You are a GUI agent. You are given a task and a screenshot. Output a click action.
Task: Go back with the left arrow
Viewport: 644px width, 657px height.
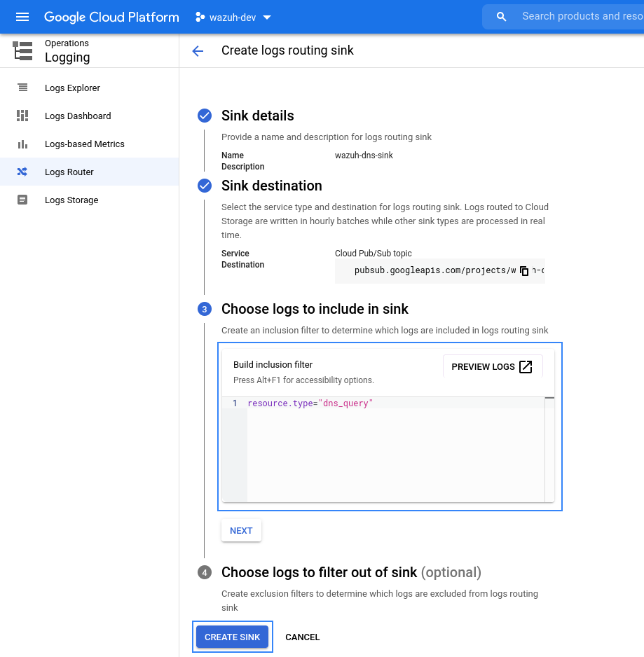[x=198, y=51]
